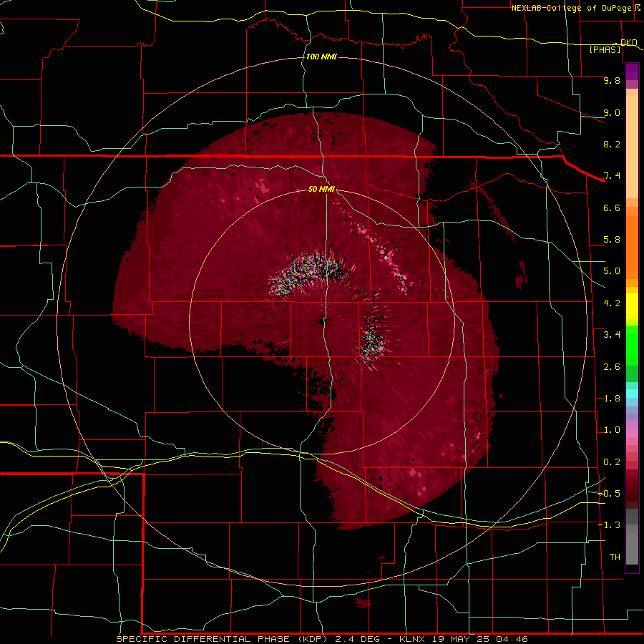Click the 0.2 scale label

(x=612, y=462)
